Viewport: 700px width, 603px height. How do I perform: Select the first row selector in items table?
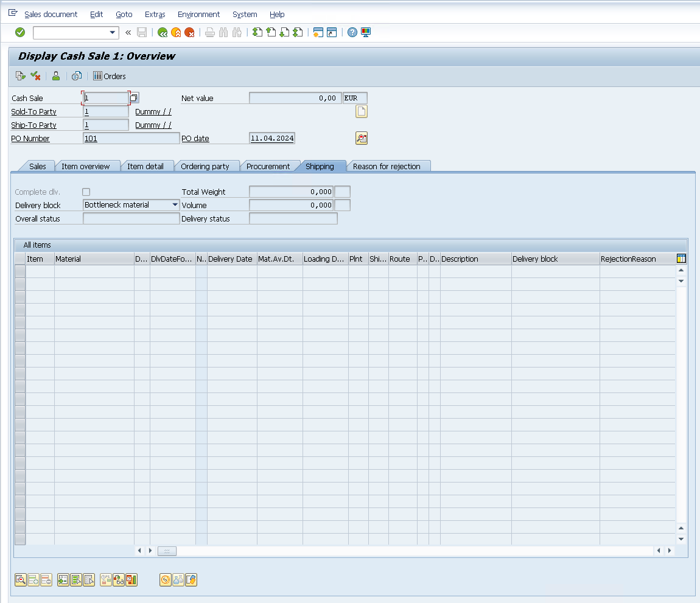pos(20,271)
